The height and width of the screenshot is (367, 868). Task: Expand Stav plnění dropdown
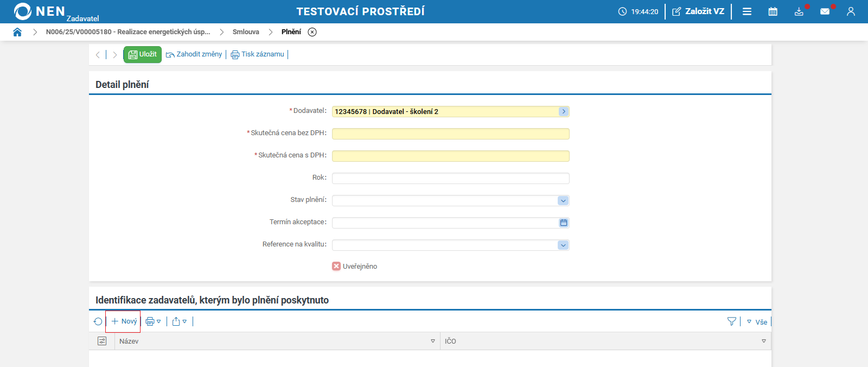click(563, 200)
